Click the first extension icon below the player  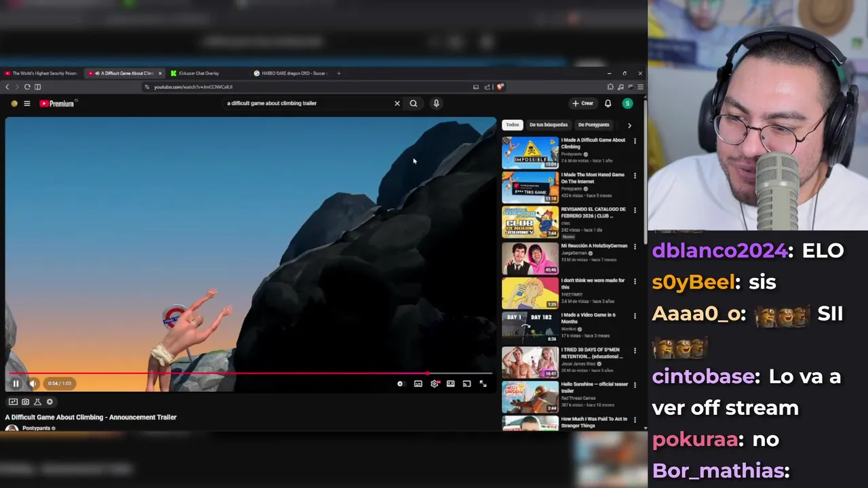(x=13, y=402)
